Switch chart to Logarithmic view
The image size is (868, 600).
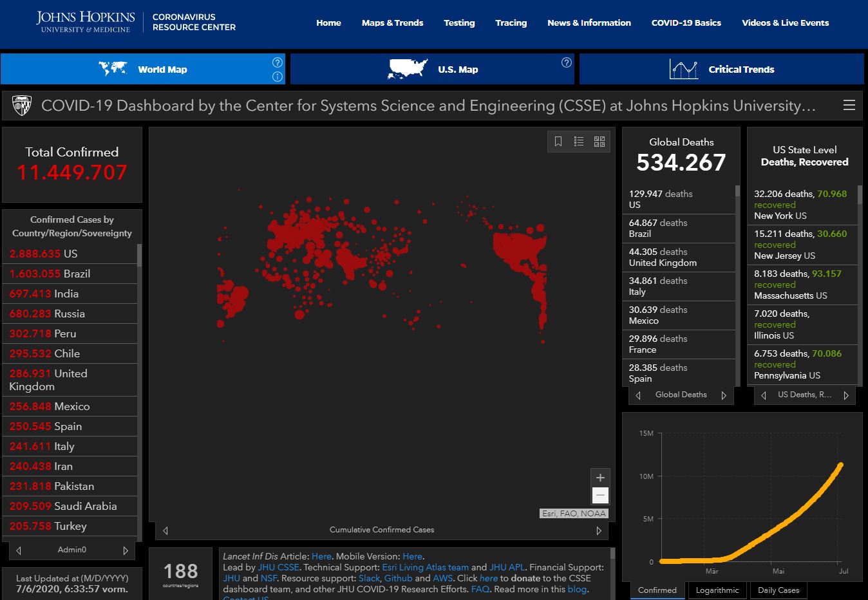click(717, 590)
